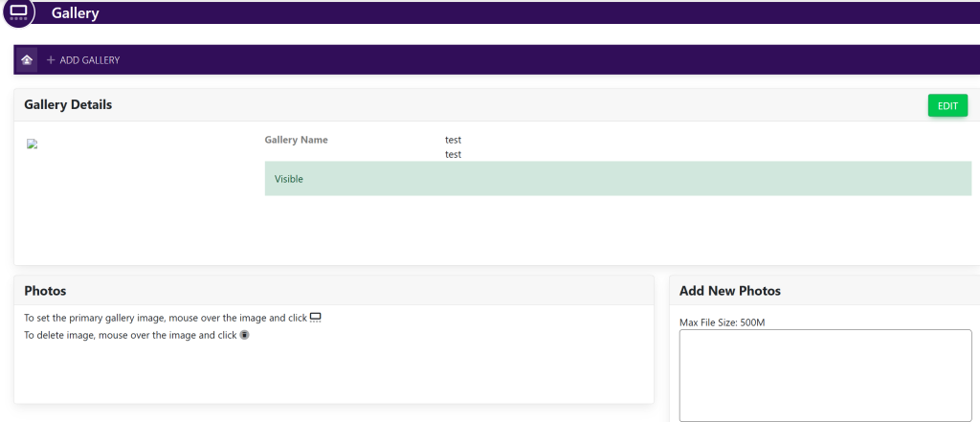Click the first 'test' gallery name value

tap(453, 140)
